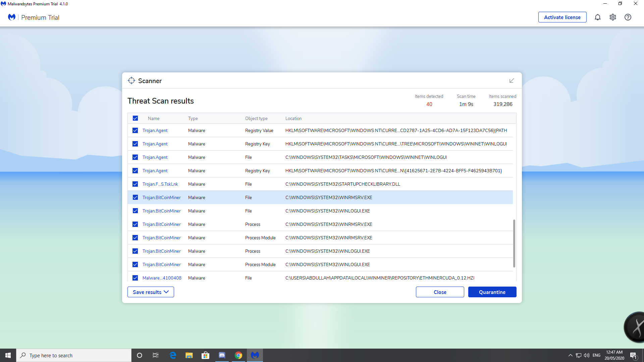Open Microsoft Store from the taskbar
Image resolution: width=644 pixels, height=362 pixels.
pyautogui.click(x=205, y=355)
